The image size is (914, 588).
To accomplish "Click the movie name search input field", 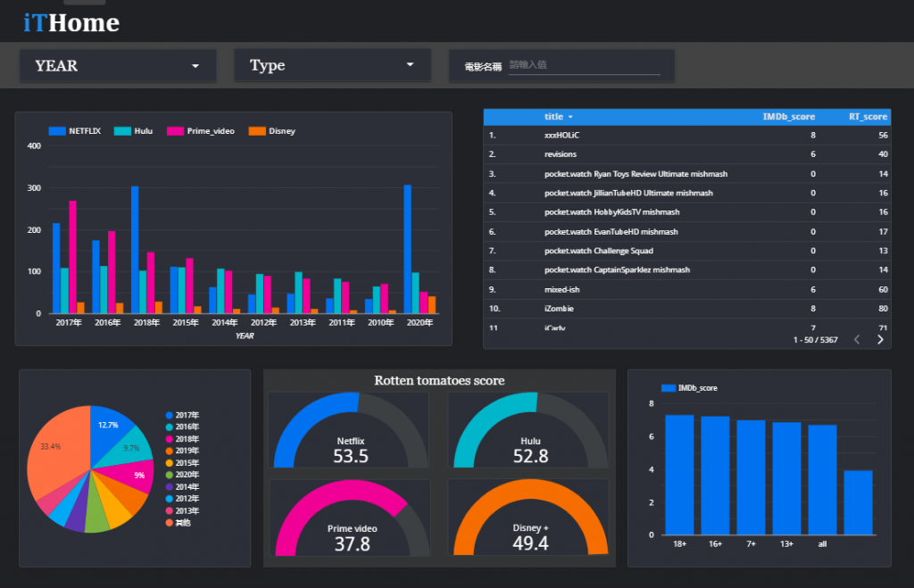I will point(584,65).
